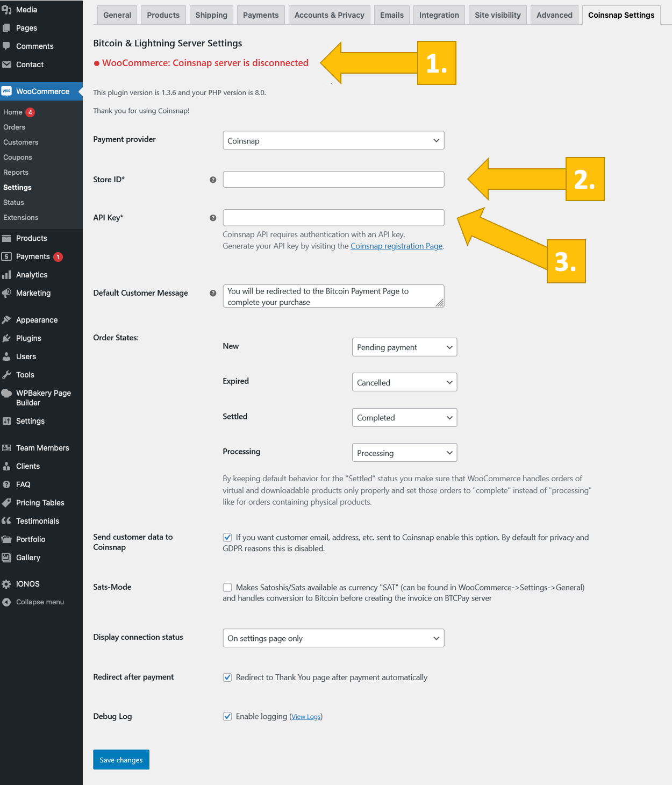This screenshot has width=672, height=785.
Task: Switch to the General tab
Action: (117, 15)
